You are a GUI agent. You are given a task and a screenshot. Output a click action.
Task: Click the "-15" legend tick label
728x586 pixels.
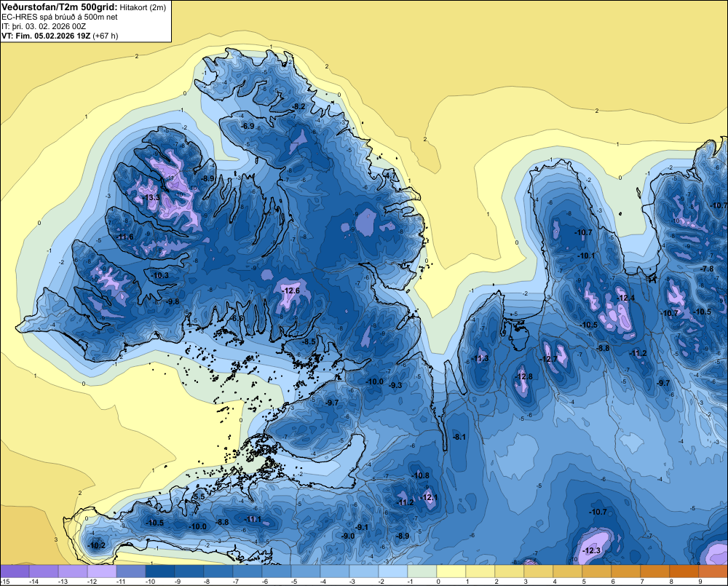4,582
